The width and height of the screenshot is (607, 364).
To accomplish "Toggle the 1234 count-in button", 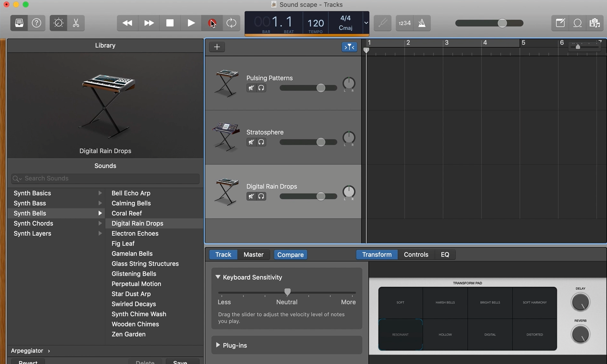I will [x=404, y=23].
